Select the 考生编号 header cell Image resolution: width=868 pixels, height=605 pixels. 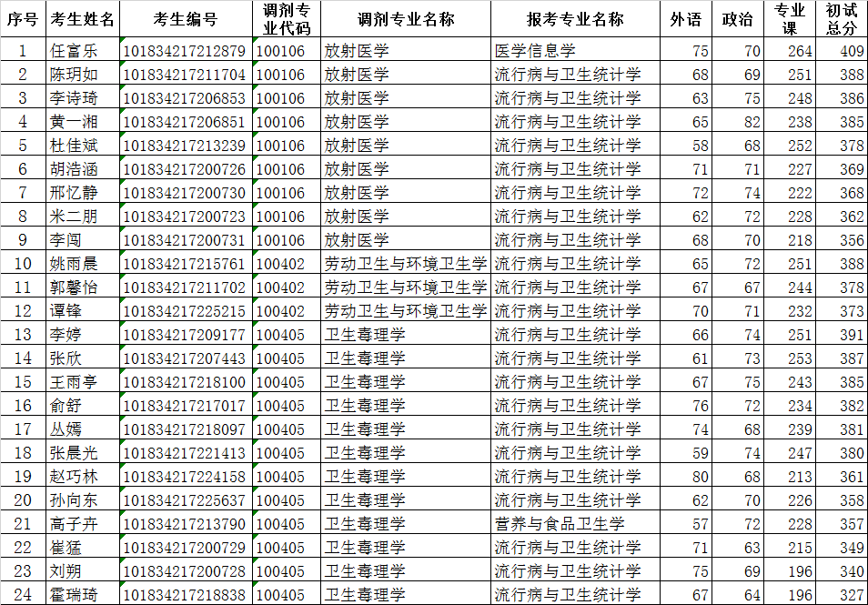[185, 19]
